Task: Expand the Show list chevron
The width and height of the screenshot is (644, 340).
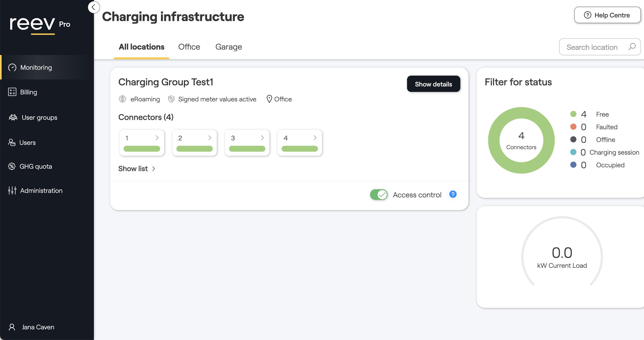Action: tap(154, 169)
